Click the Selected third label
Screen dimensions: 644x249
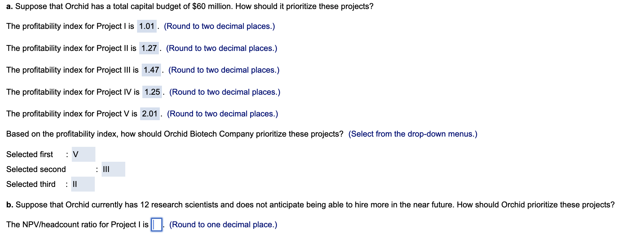pyautogui.click(x=30, y=184)
